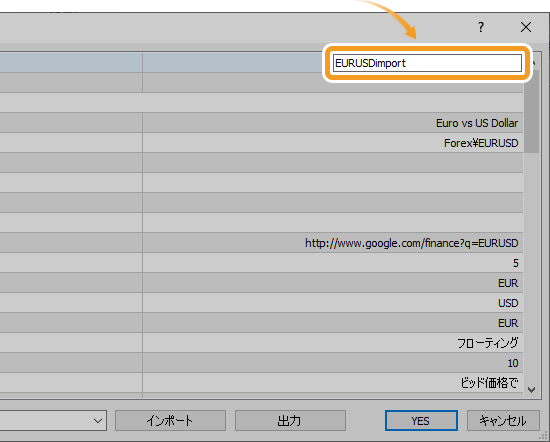
Task: Click the EURUSDimport symbol name field
Action: pyautogui.click(x=427, y=63)
